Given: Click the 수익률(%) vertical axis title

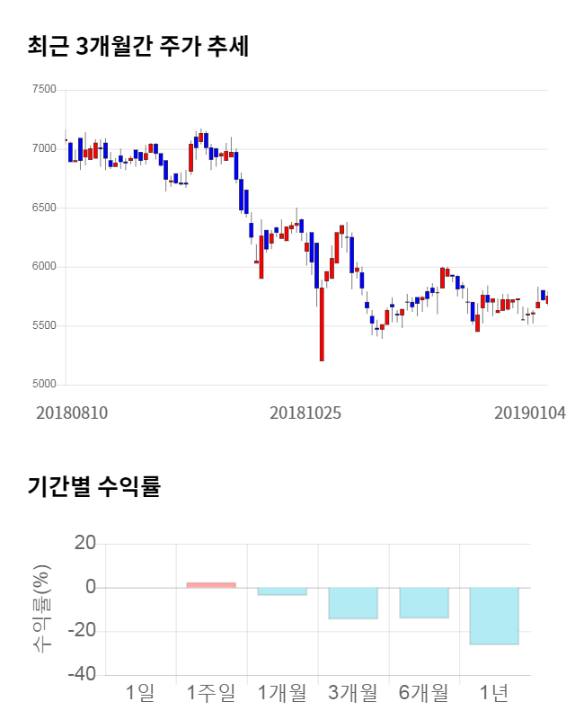Looking at the screenshot, I should [x=41, y=608].
